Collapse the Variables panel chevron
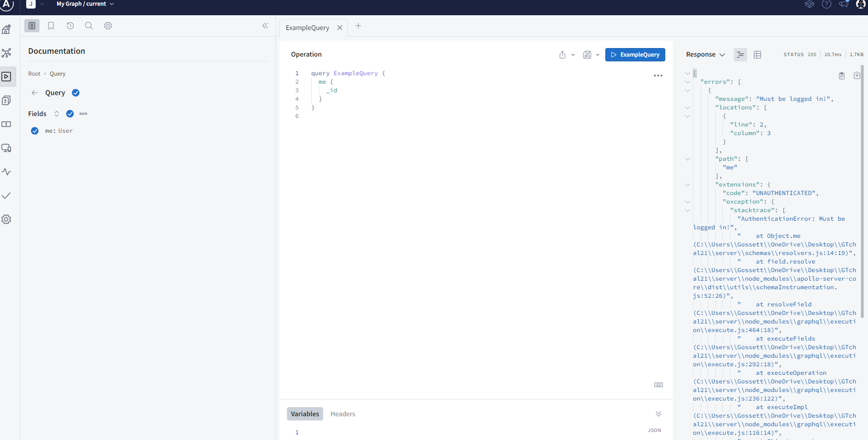 (x=659, y=414)
